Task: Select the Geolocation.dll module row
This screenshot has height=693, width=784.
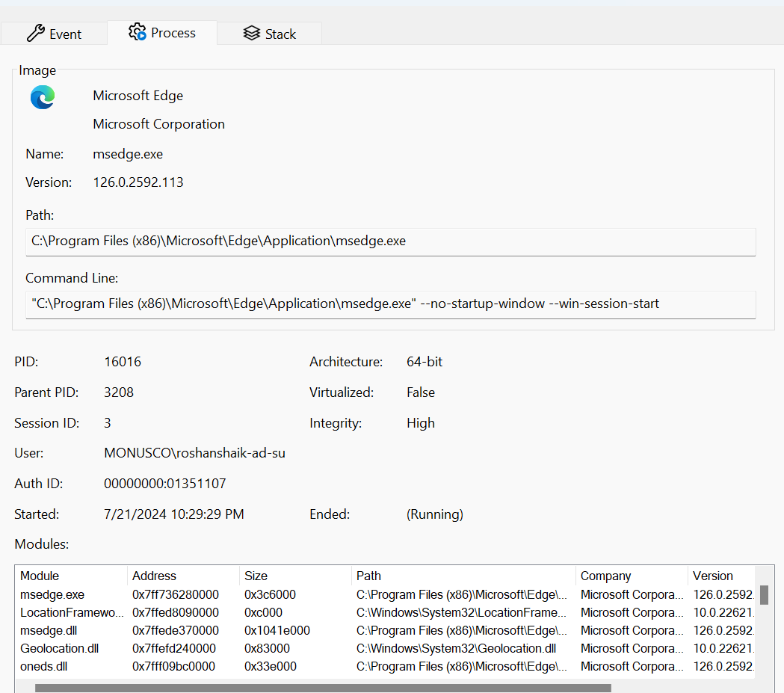Action: (x=385, y=648)
